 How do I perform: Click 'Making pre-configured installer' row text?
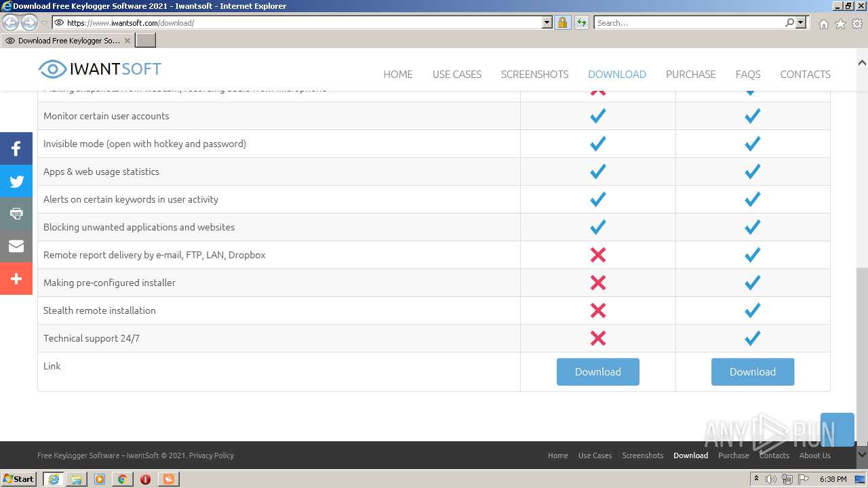[110, 283]
